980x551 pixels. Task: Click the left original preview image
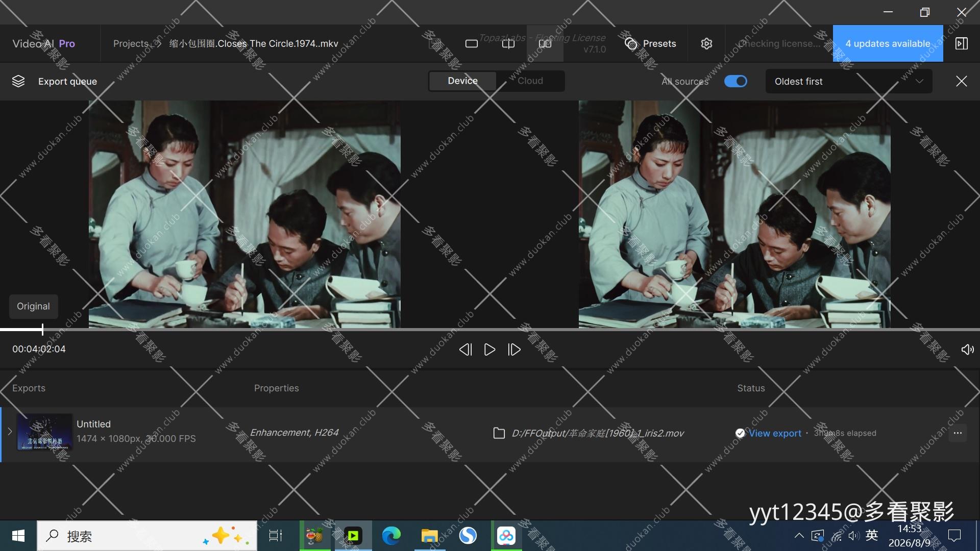click(244, 214)
